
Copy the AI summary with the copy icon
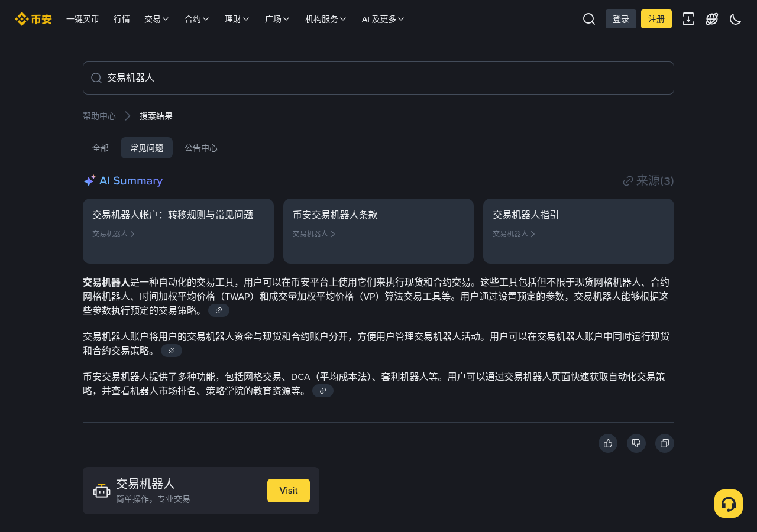665,443
